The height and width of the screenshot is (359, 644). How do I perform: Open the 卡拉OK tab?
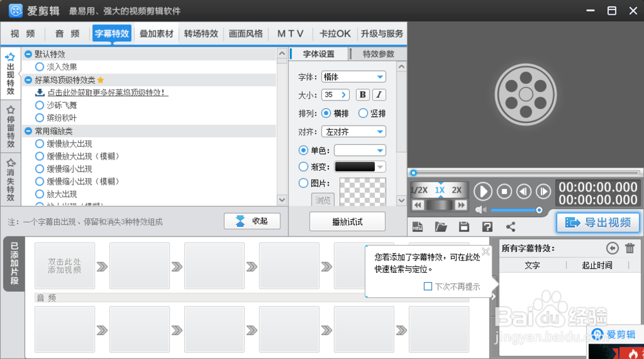[335, 34]
